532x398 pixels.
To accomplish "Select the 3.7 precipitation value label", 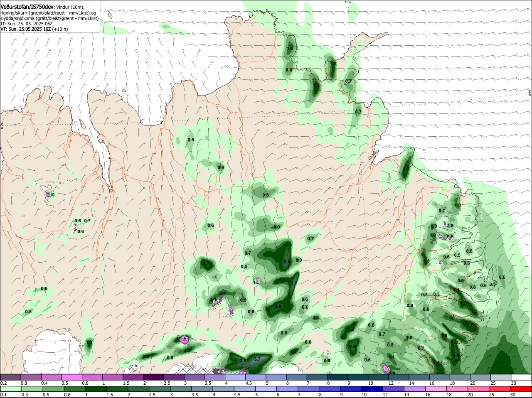I will point(257,359).
